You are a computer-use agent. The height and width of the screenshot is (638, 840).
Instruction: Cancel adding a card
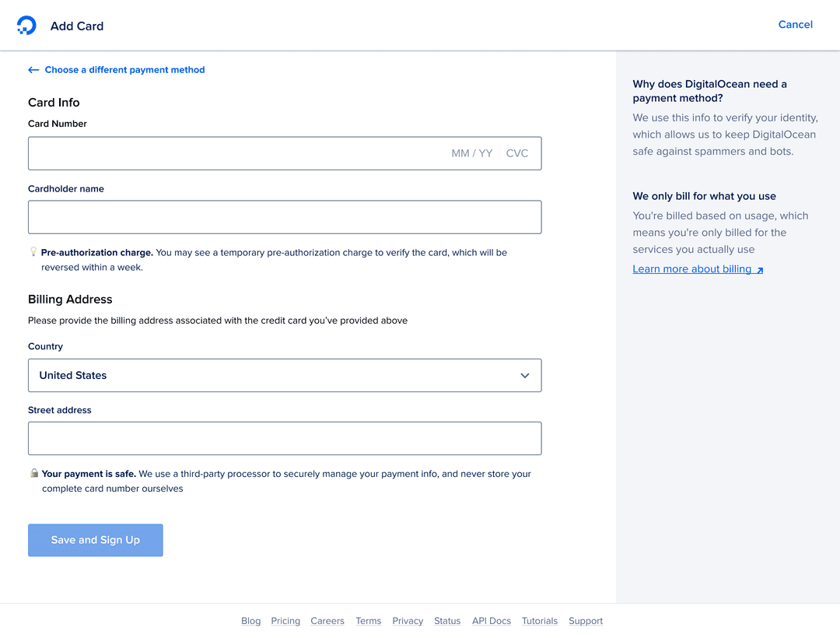tap(795, 24)
